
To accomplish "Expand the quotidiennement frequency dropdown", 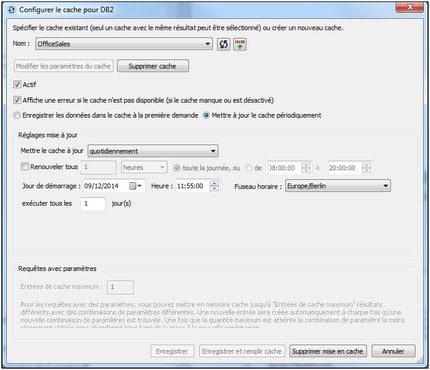I will [x=153, y=151].
